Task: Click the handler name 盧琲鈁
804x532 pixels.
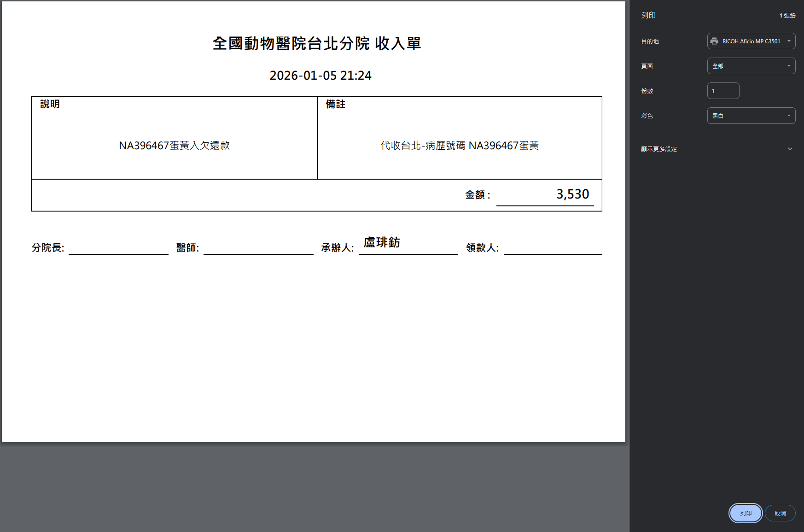Action: [x=382, y=243]
